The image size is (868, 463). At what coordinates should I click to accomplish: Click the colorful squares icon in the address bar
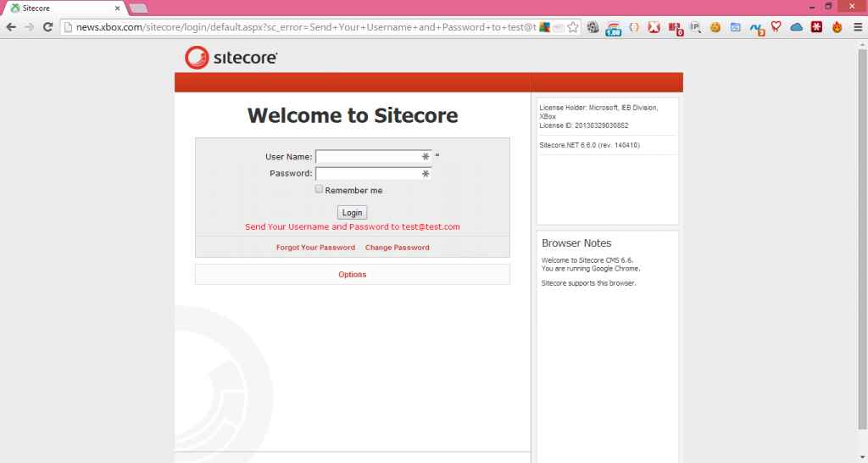(545, 27)
